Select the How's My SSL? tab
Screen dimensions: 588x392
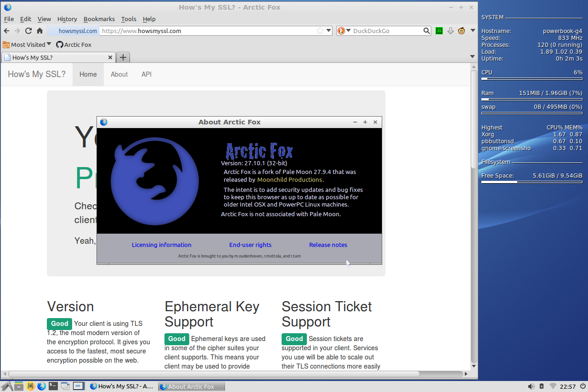point(58,57)
